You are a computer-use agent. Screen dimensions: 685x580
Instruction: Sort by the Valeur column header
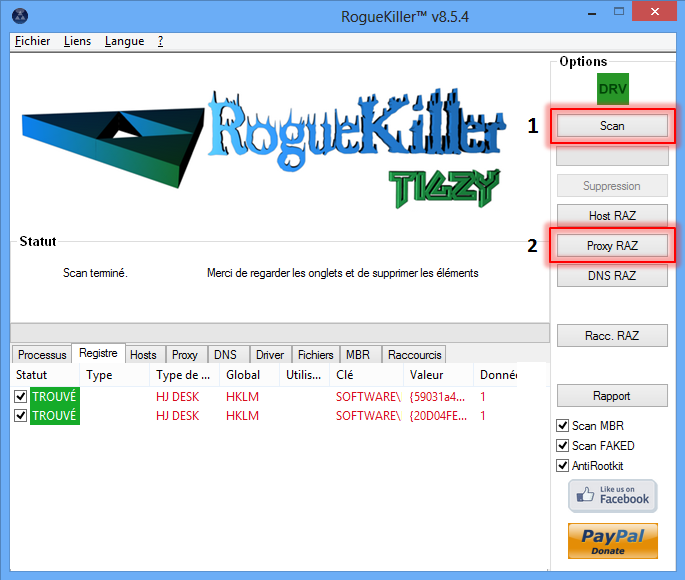439,375
